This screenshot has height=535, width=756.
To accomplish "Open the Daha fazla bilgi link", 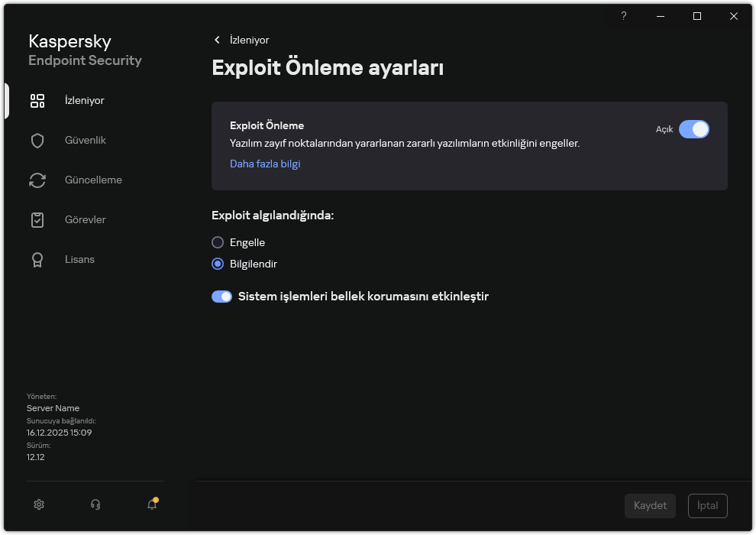I will point(265,164).
